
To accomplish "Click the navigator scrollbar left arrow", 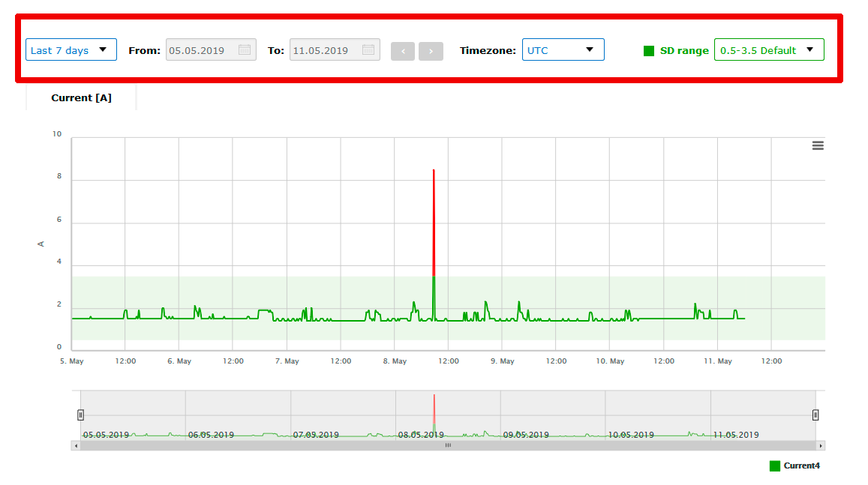I will click(x=76, y=446).
